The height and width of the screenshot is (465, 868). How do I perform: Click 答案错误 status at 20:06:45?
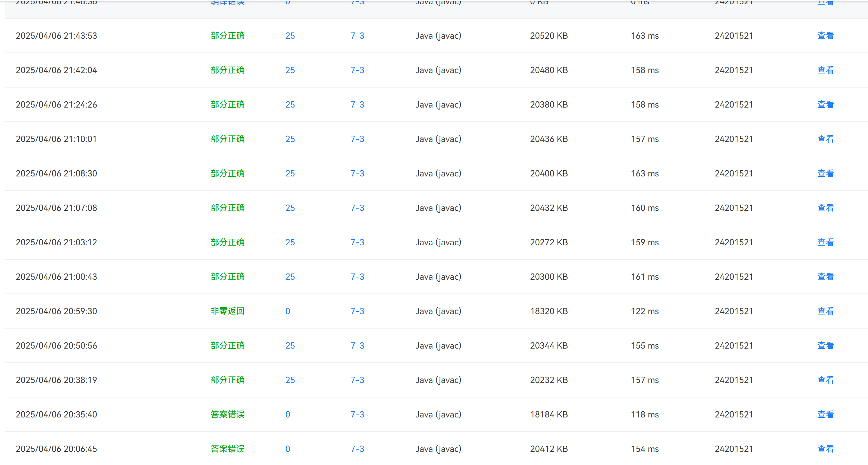click(x=227, y=449)
